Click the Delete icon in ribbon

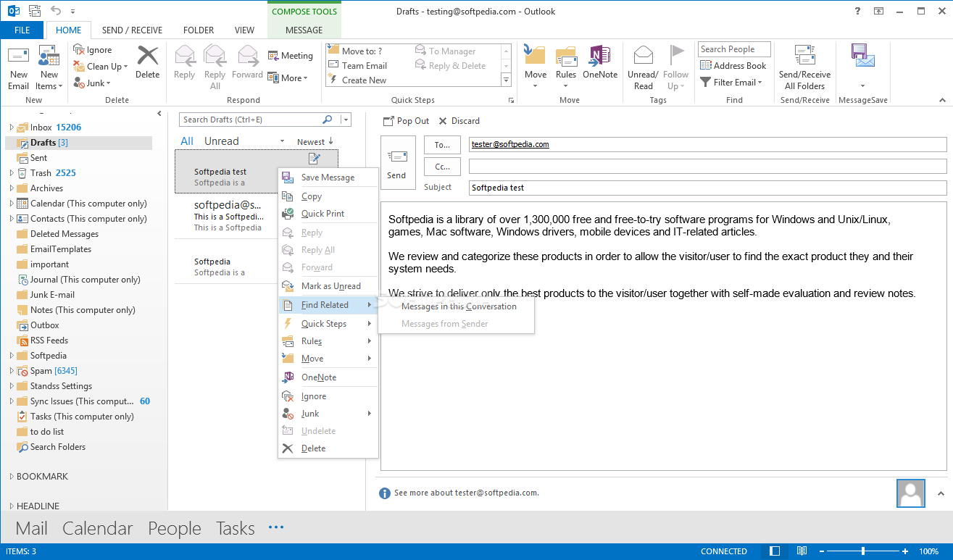tap(147, 57)
